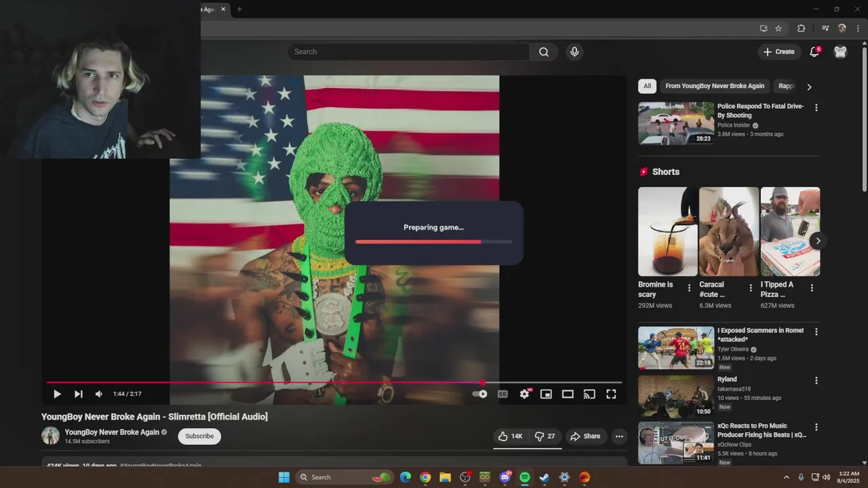Open the install or cast icon in the address bar
The height and width of the screenshot is (488, 868).
764,28
